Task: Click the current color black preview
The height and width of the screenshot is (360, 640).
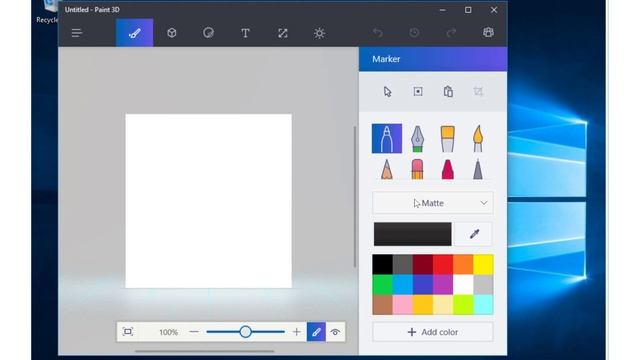Action: click(413, 234)
